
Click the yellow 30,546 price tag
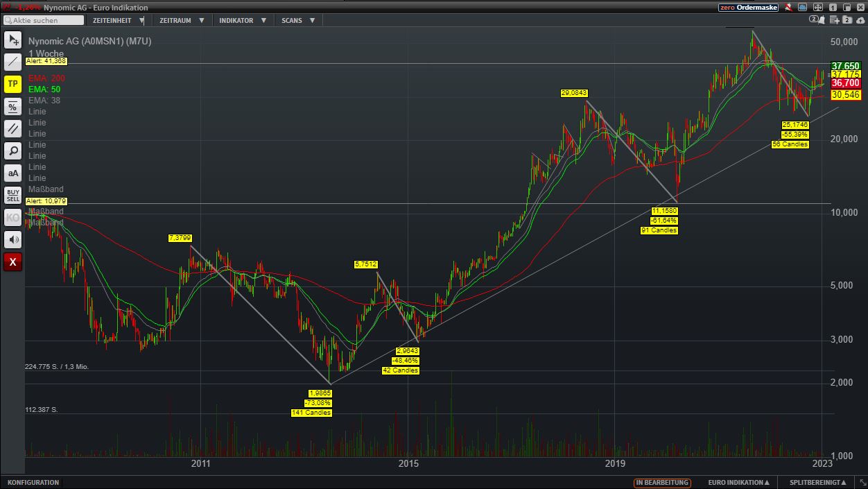tap(845, 95)
